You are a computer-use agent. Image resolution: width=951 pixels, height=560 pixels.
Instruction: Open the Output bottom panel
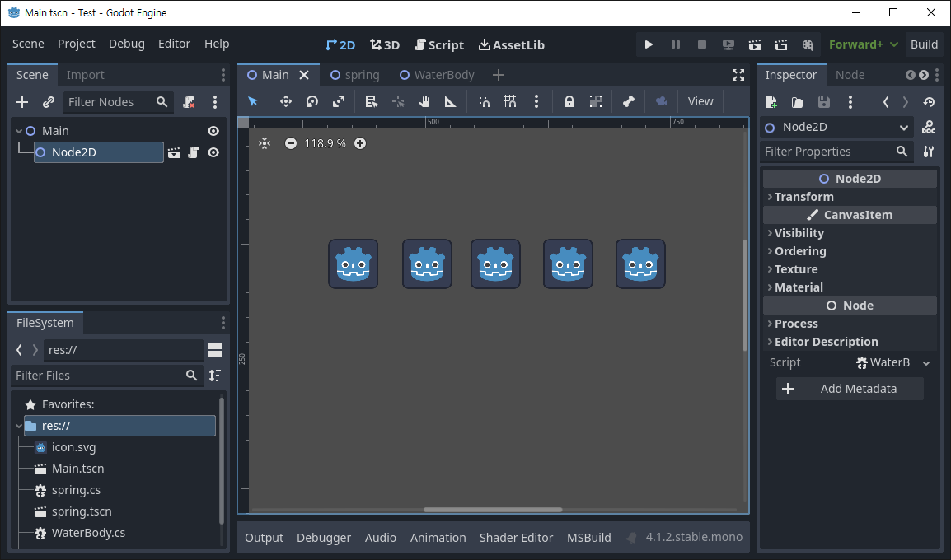(264, 538)
